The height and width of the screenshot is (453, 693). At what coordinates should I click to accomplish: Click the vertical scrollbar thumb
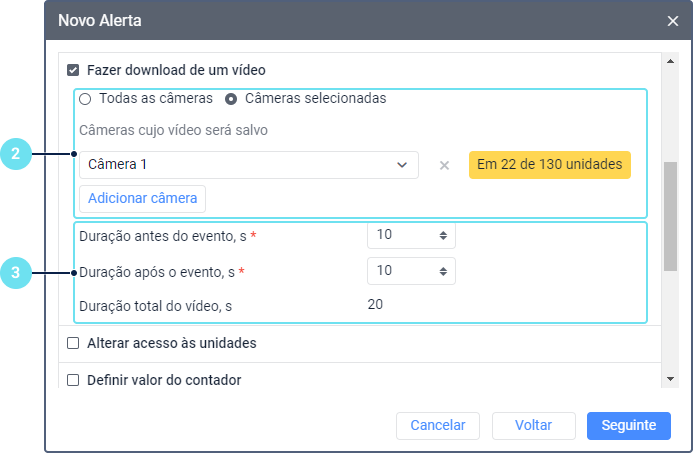point(671,215)
